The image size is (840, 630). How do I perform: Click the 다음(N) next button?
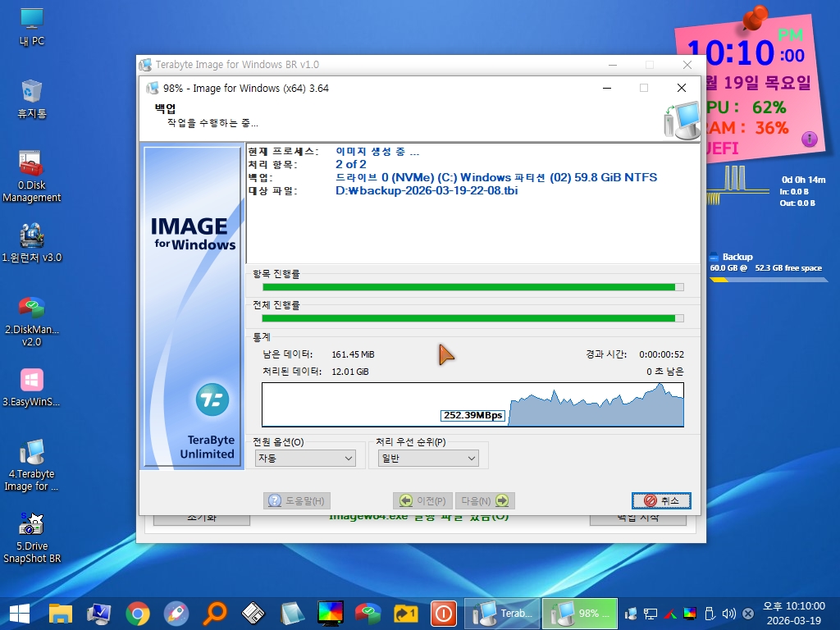coord(485,500)
